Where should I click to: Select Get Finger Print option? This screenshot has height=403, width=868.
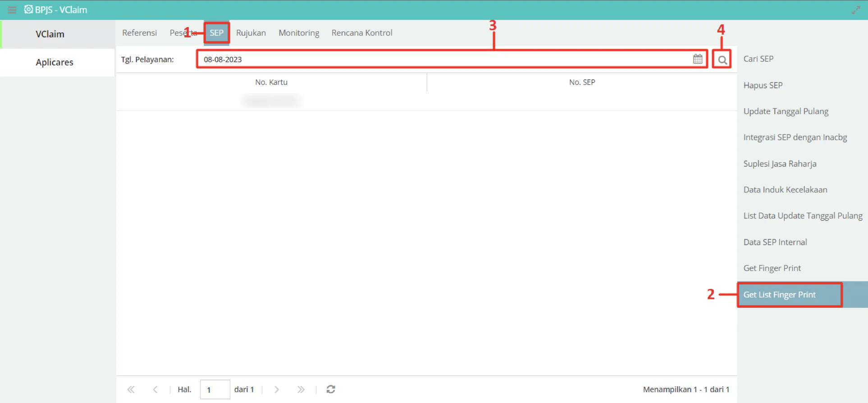(772, 268)
